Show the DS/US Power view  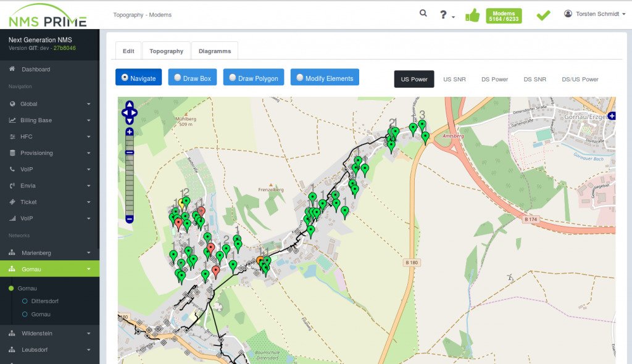(x=580, y=79)
